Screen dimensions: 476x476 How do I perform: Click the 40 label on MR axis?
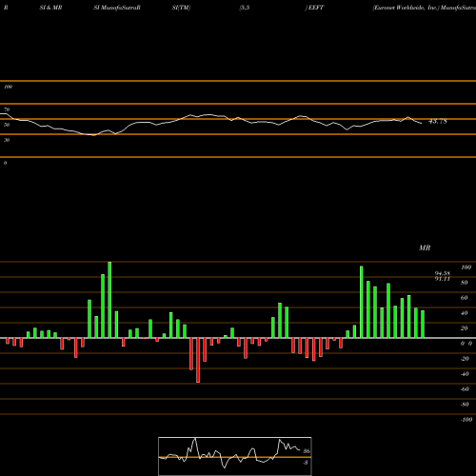464,313
